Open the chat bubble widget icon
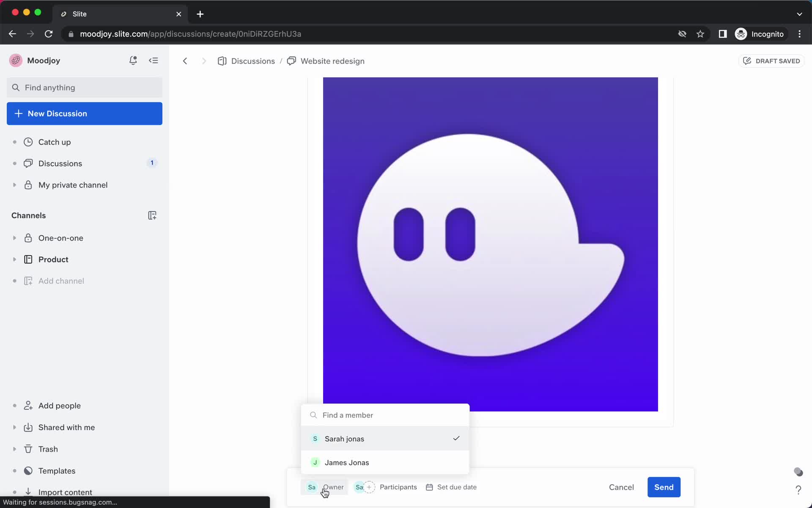812x508 pixels. 798,472
